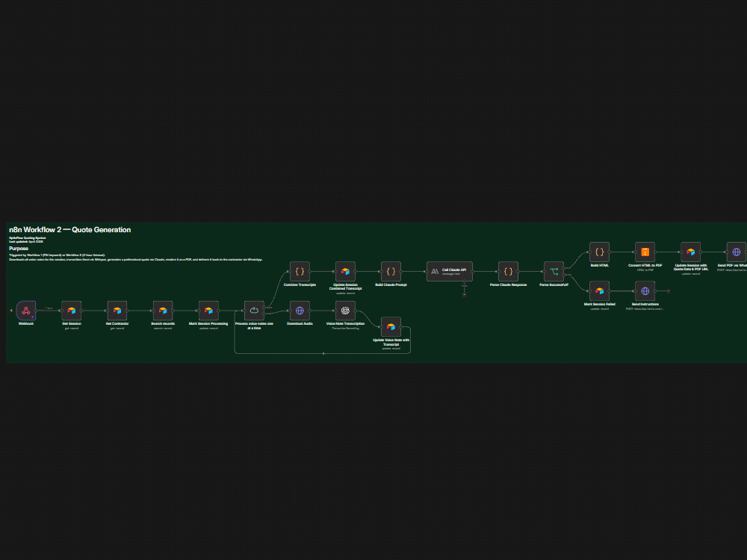Click the sticky note title 'n8n Workflow 2 — Quote Generation'
Image resolution: width=747 pixels, height=560 pixels.
pyautogui.click(x=70, y=229)
